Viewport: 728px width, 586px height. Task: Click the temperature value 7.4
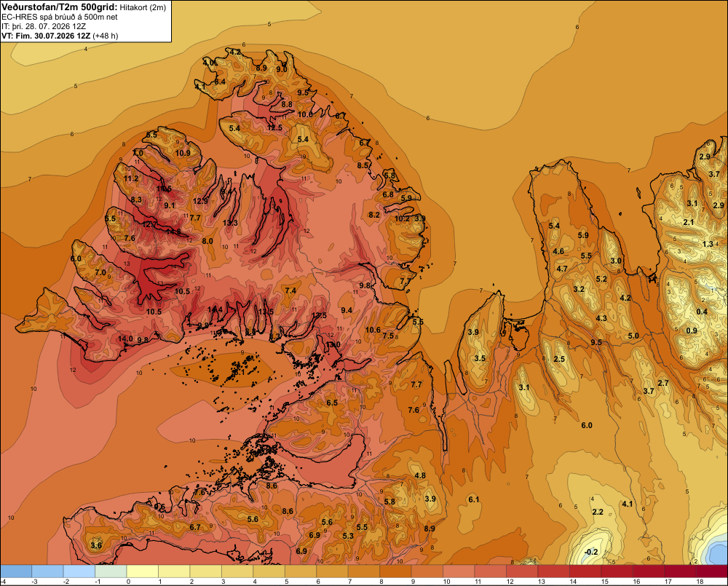(290, 290)
